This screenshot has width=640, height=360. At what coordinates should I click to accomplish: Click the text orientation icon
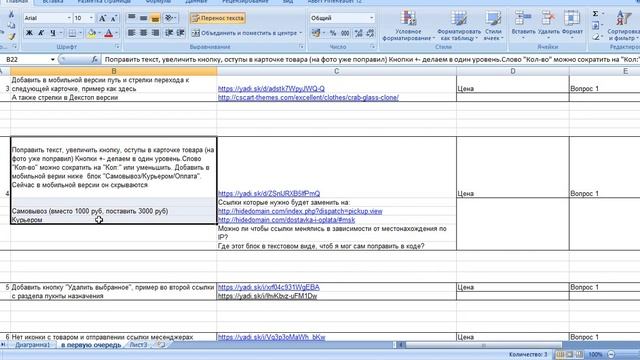click(168, 18)
